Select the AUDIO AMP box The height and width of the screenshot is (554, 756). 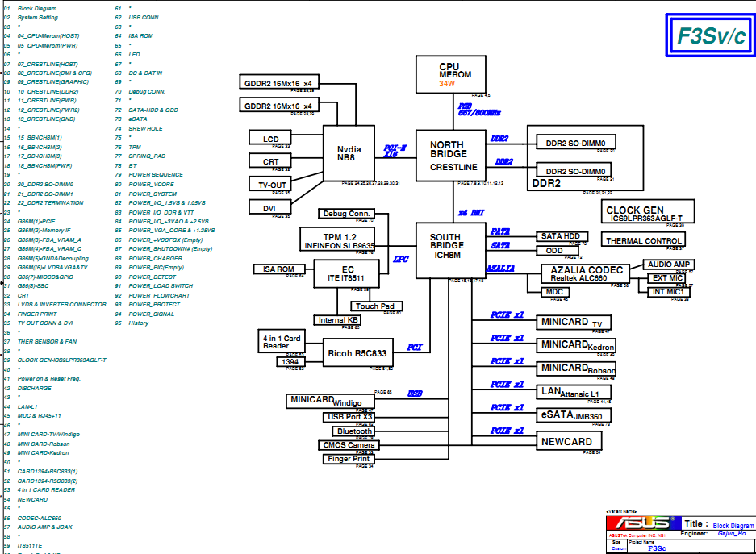(669, 265)
